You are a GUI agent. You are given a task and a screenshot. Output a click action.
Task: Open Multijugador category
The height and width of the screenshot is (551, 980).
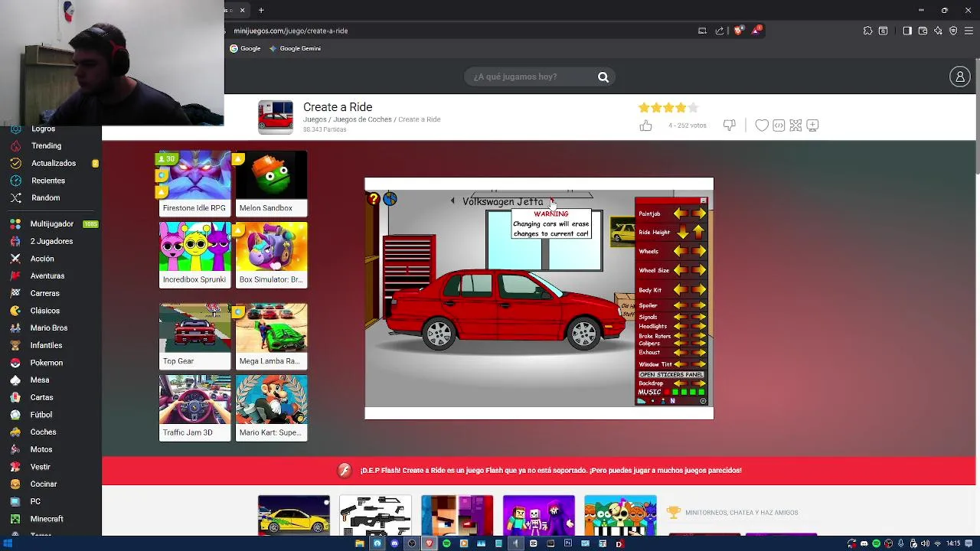[x=51, y=223]
